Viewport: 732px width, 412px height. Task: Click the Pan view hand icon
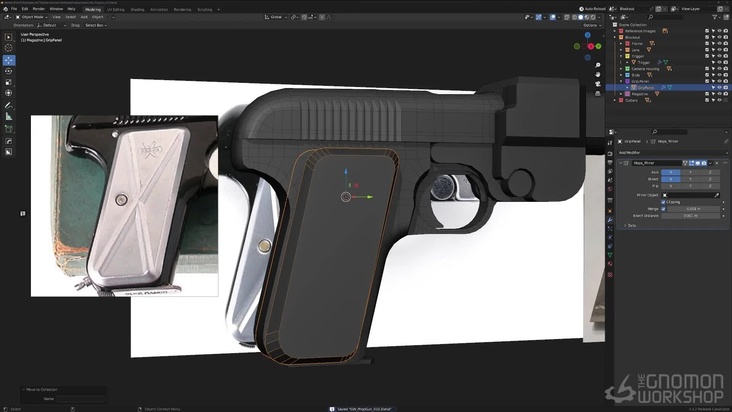tap(598, 74)
